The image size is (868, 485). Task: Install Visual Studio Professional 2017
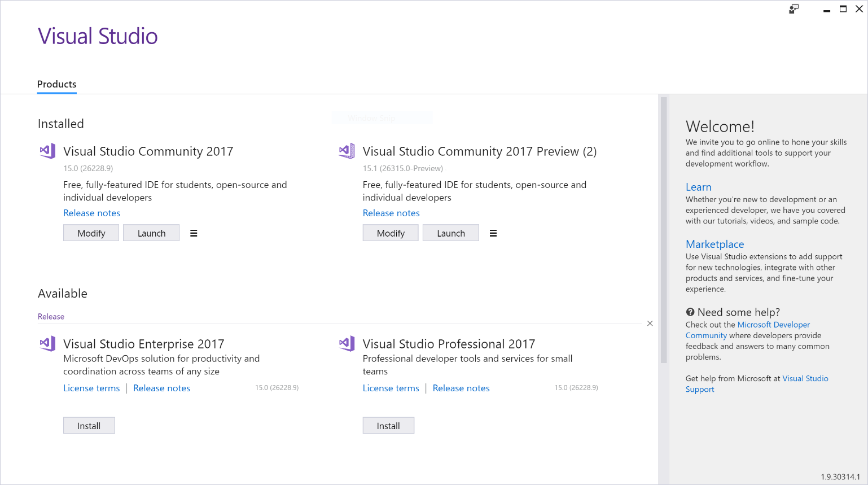tap(388, 426)
